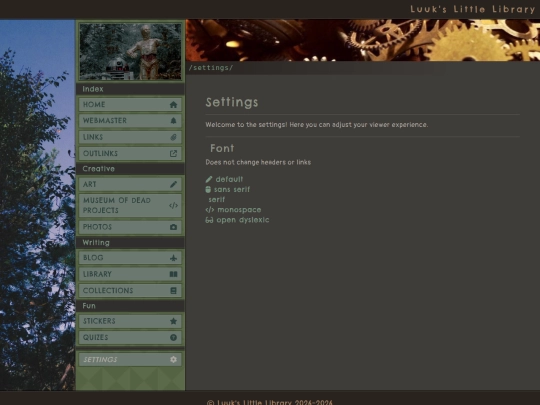Image resolution: width=540 pixels, height=405 pixels.
Task: Click the gears banner image
Action: click(x=363, y=40)
